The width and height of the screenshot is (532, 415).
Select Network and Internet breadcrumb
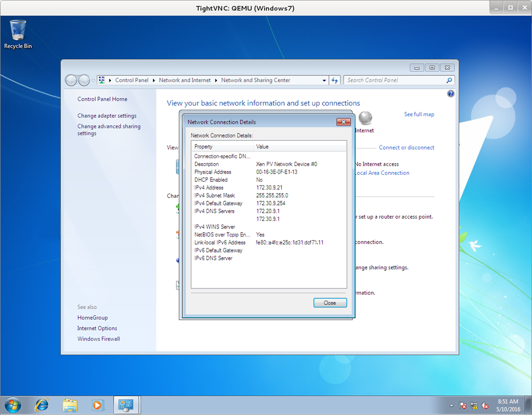click(x=184, y=80)
